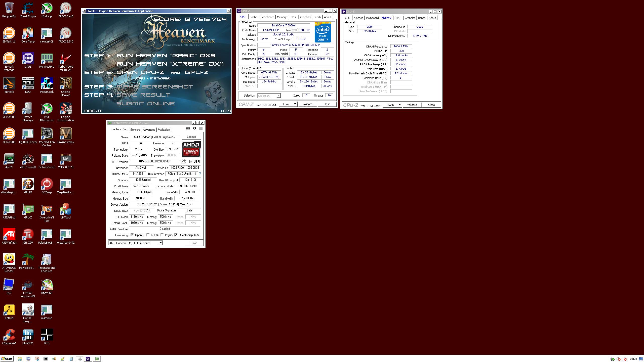
Task: Click the Start button on taskbar
Action: [x=7, y=359]
